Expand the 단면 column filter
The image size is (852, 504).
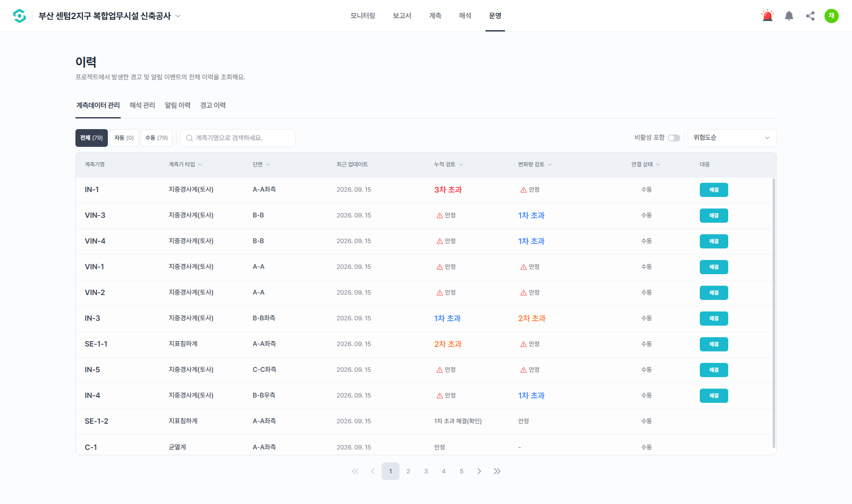(x=268, y=165)
